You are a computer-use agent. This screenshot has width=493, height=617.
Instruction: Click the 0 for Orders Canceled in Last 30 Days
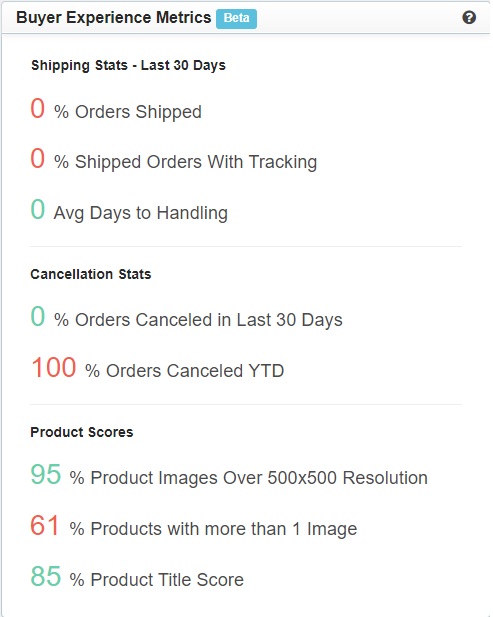[37, 316]
